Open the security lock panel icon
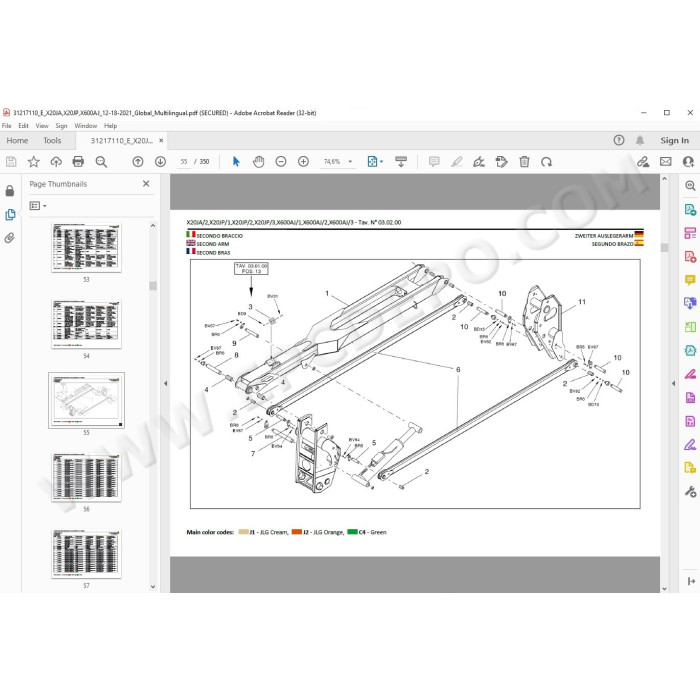 [x=10, y=191]
